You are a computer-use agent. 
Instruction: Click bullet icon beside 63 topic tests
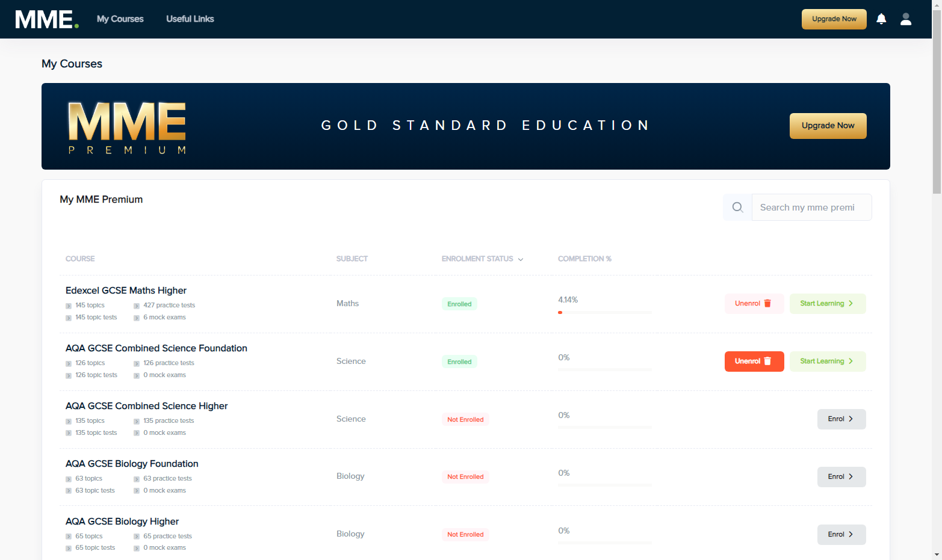[x=69, y=491]
